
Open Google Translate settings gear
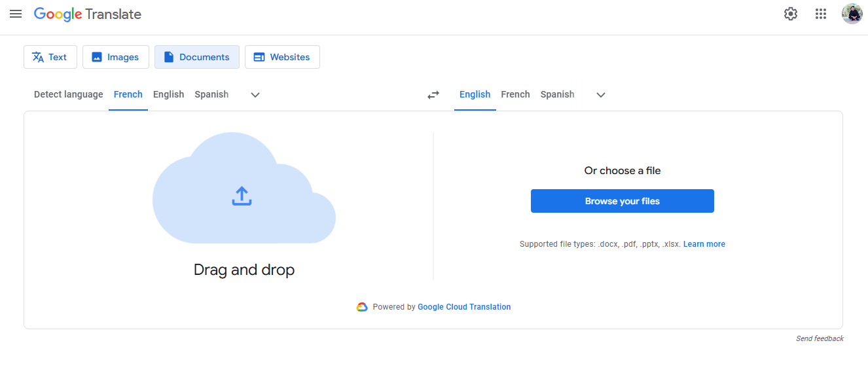790,13
